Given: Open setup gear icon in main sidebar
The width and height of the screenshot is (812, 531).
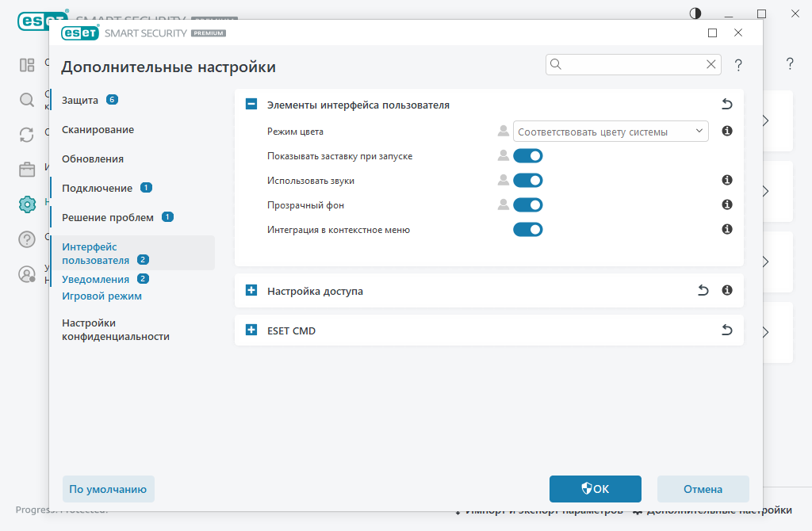Looking at the screenshot, I should point(27,204).
